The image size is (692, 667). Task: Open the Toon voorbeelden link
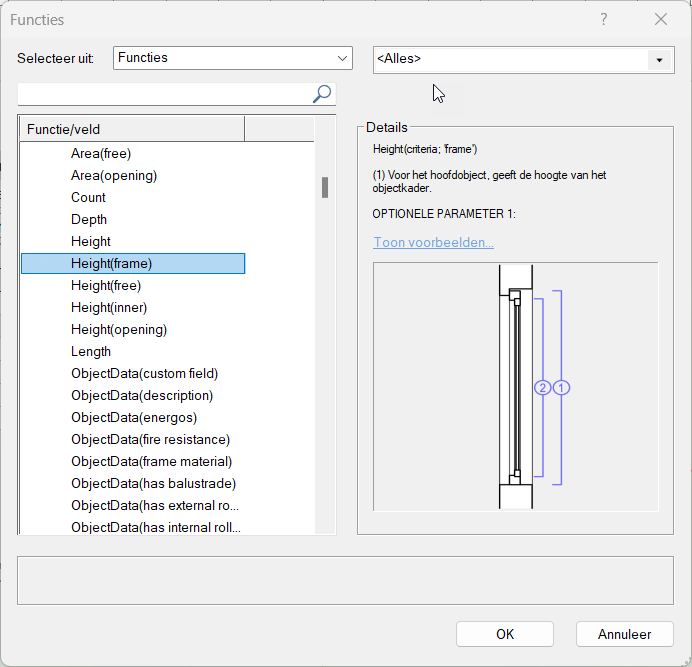(433, 242)
